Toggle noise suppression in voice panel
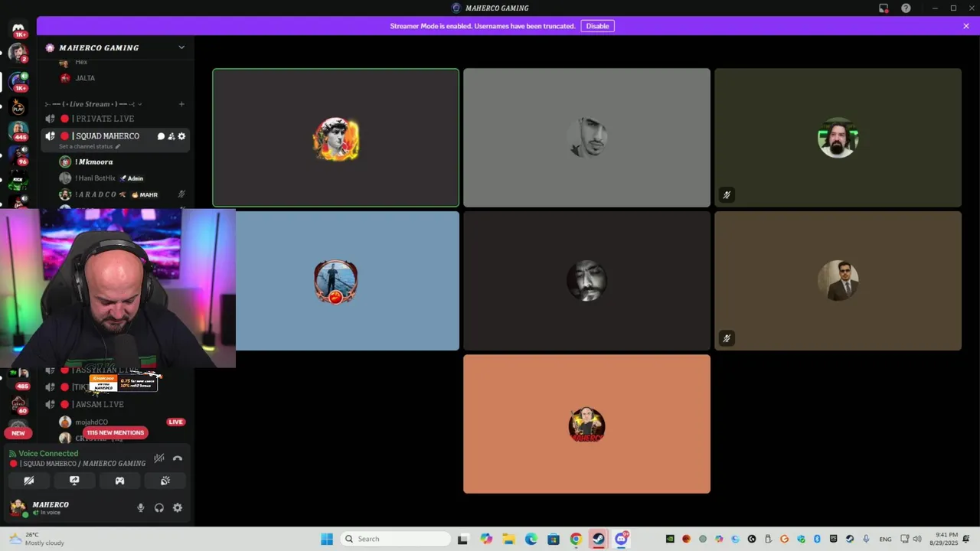Screen dimensions: 980x551 pos(158,458)
